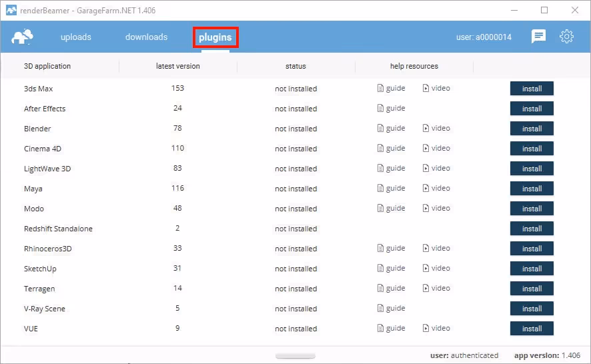Open the 3ds Max video link
Screen dimensions: 591x364
tap(436, 88)
